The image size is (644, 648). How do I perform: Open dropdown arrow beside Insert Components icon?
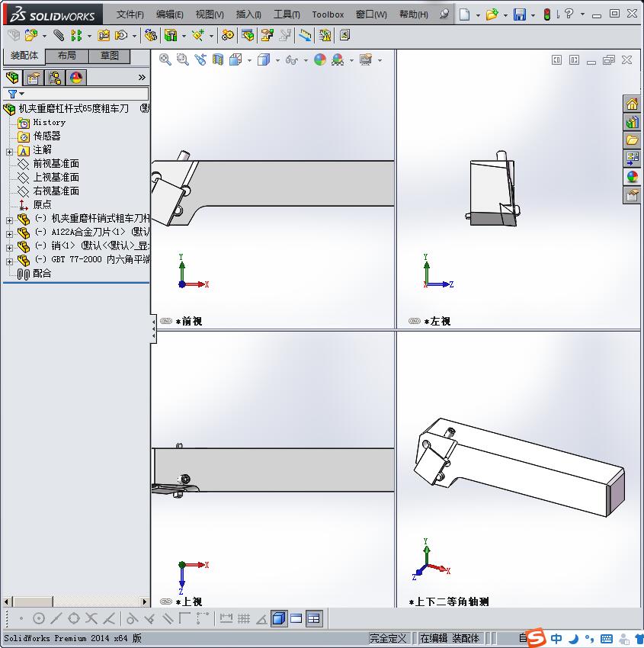click(44, 36)
